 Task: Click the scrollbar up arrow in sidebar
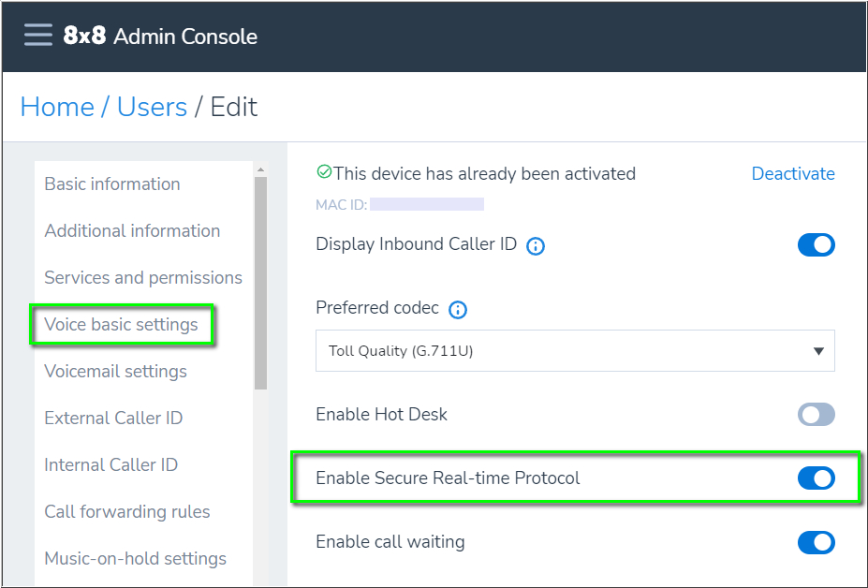coord(260,169)
